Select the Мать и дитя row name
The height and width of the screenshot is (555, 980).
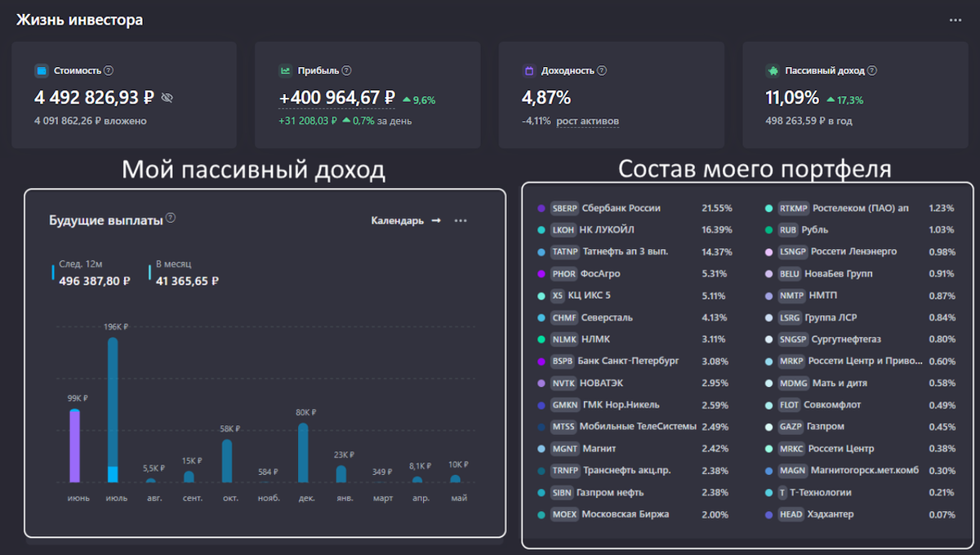(840, 383)
